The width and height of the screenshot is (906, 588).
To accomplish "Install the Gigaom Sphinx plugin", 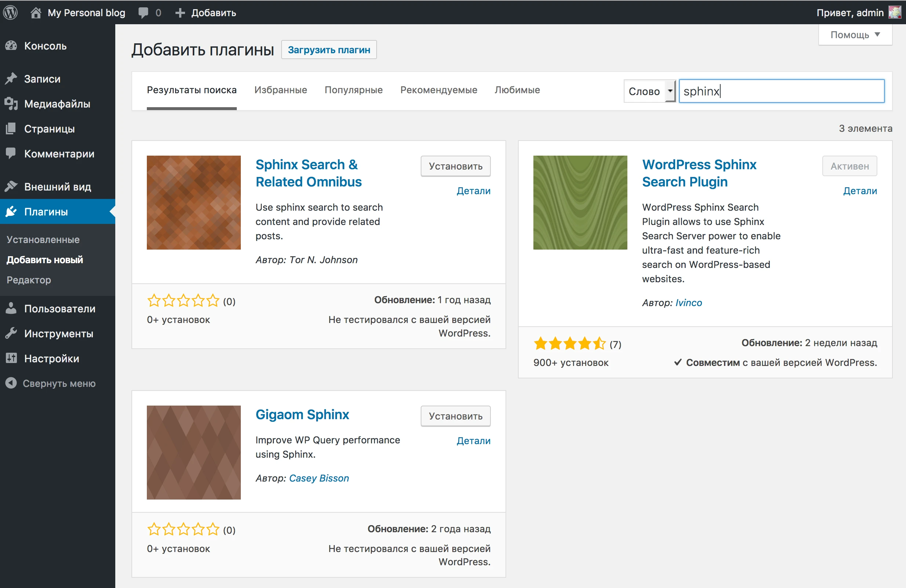I will (455, 416).
